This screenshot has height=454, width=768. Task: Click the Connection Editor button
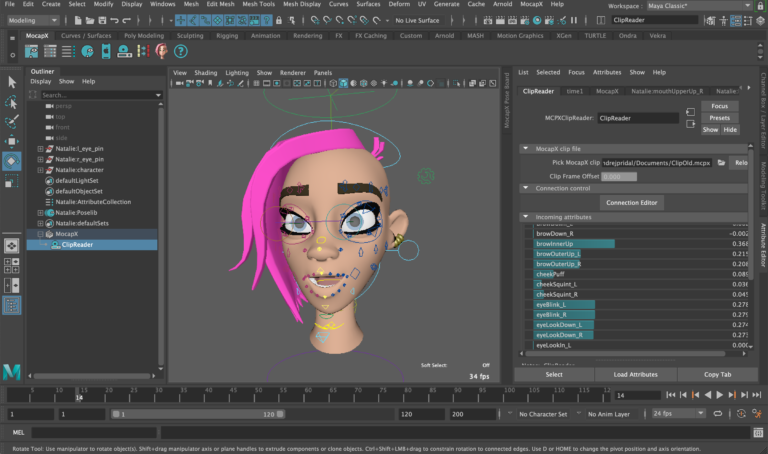(x=631, y=202)
